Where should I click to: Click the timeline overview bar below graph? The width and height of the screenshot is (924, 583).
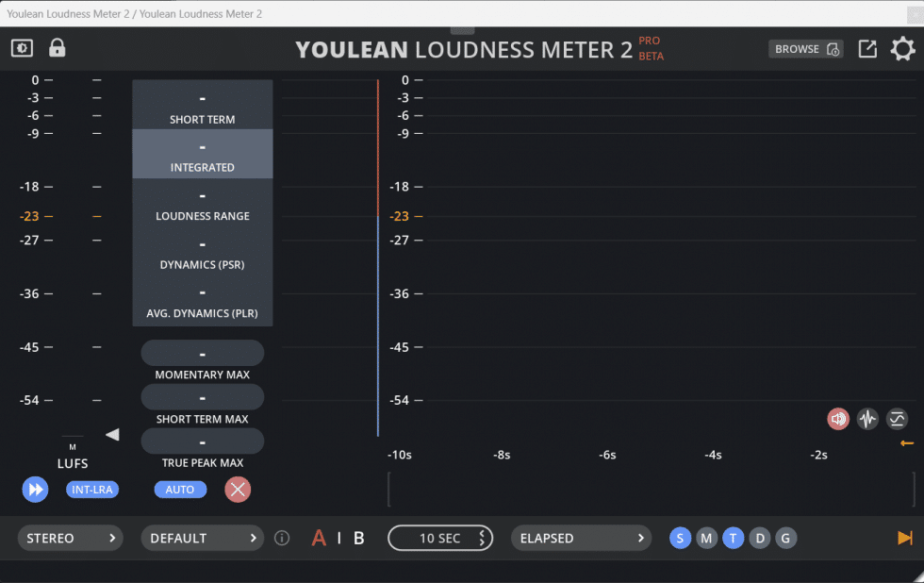652,490
